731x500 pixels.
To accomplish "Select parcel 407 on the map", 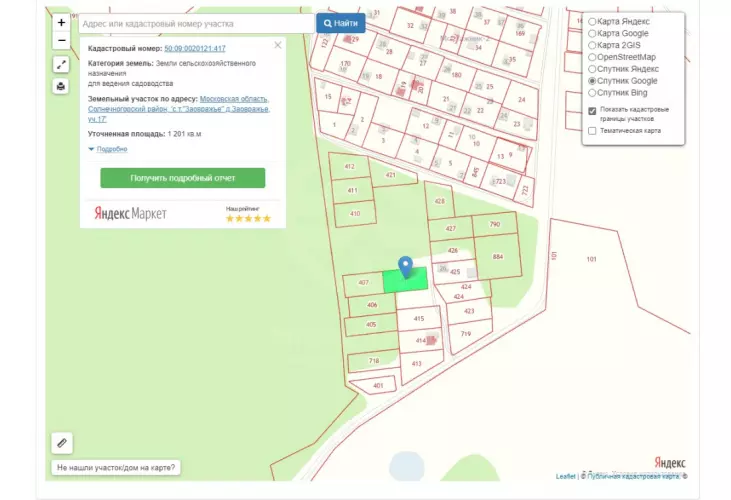I will [363, 283].
